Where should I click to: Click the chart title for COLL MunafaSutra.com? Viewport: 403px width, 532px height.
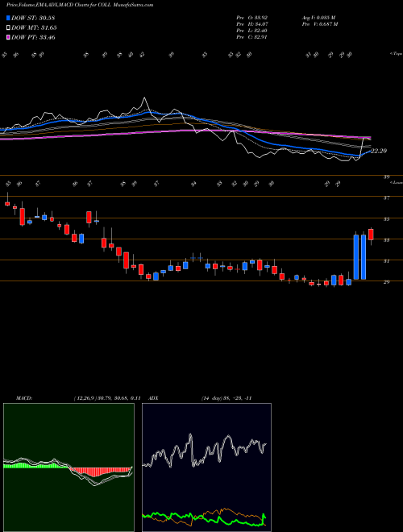point(80,5)
